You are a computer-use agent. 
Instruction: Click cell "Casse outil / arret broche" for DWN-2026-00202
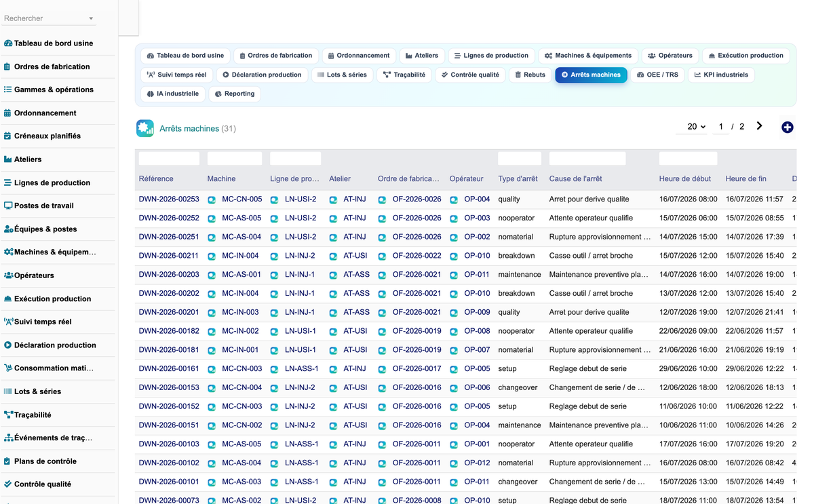[591, 294]
